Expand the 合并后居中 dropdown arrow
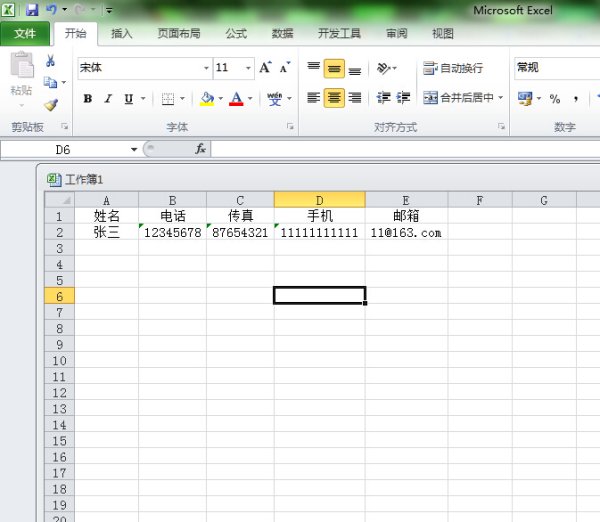The width and height of the screenshot is (600, 522). (501, 98)
